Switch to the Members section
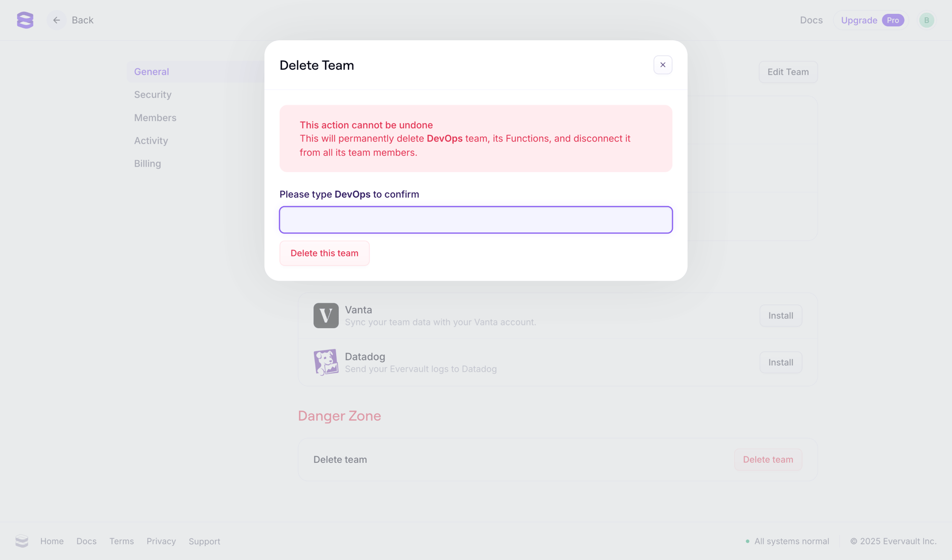Image resolution: width=952 pixels, height=560 pixels. (x=155, y=117)
